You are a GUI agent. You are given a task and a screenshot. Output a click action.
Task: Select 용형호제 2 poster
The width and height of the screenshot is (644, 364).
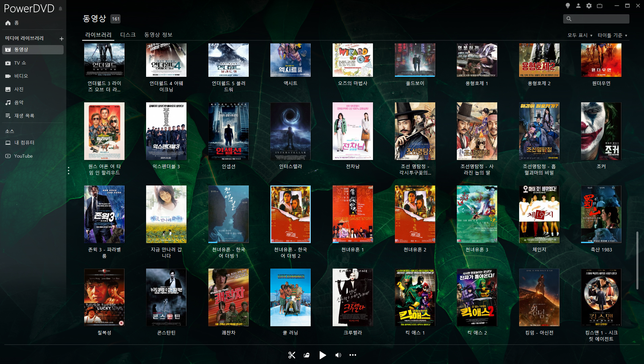[539, 60]
